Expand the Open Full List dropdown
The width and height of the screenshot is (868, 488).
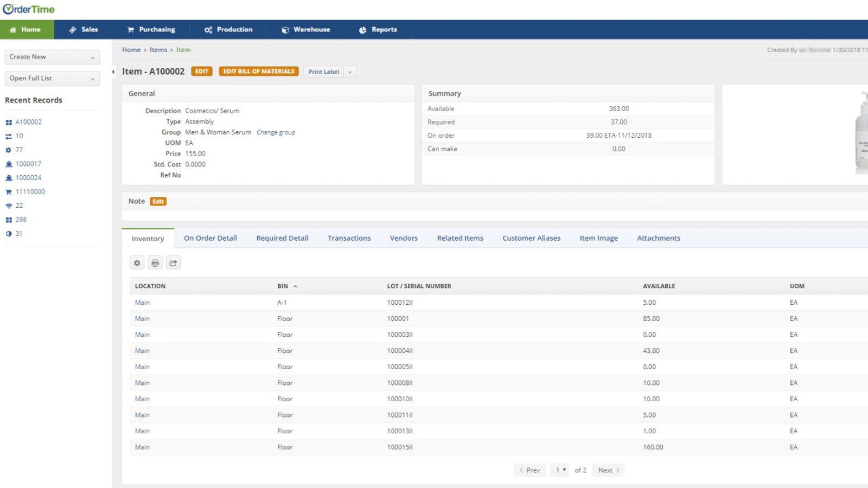coord(93,78)
